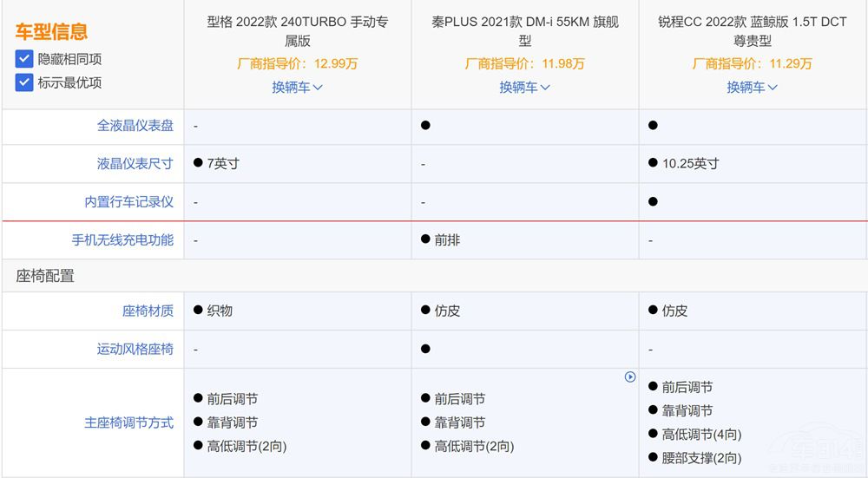Toggle the 标示最优项 checkbox
Screen dimensions: 868x478
tap(24, 83)
